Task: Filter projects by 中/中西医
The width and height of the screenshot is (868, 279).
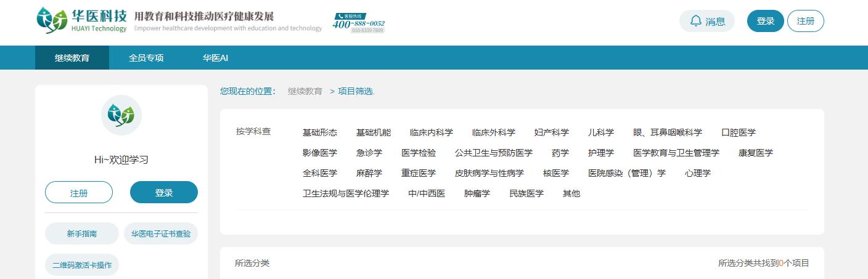Action: pyautogui.click(x=426, y=193)
